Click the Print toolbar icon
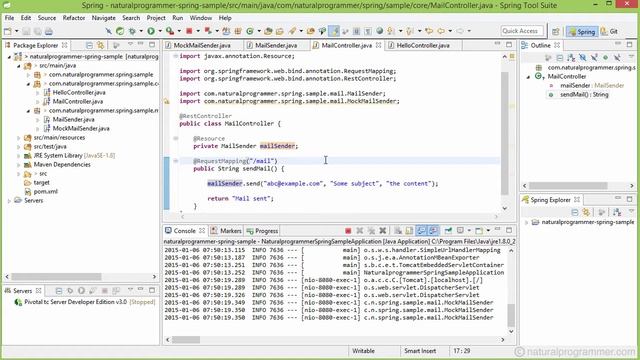The image size is (640, 360). coord(49,31)
